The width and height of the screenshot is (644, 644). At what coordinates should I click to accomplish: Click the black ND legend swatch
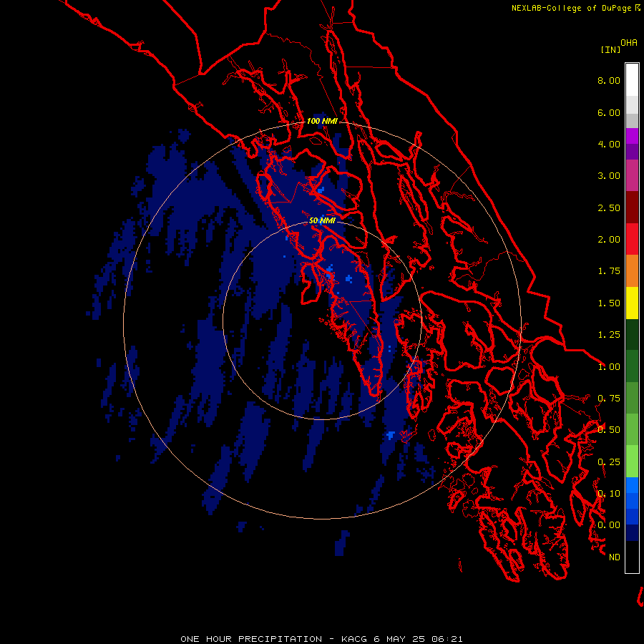pos(632,557)
